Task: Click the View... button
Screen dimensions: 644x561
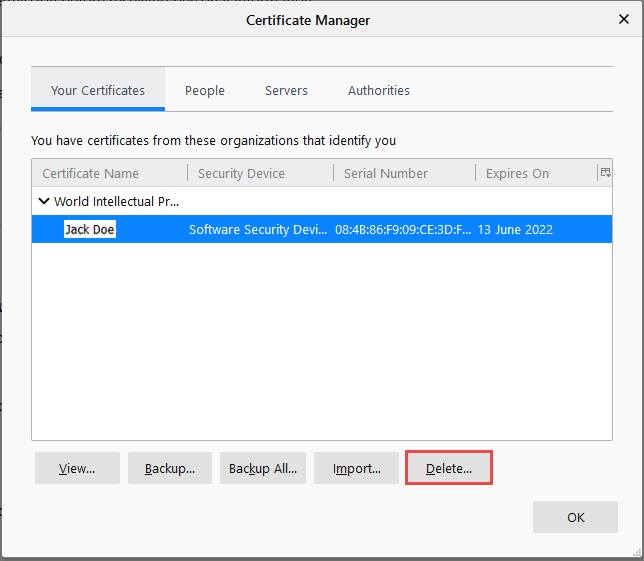Action: (77, 468)
